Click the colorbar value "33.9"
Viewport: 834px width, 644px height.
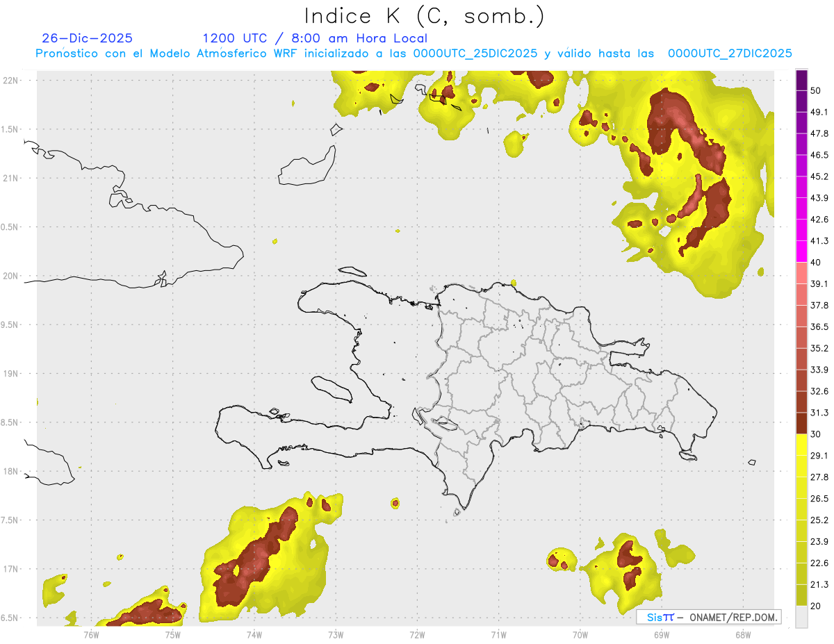819,370
